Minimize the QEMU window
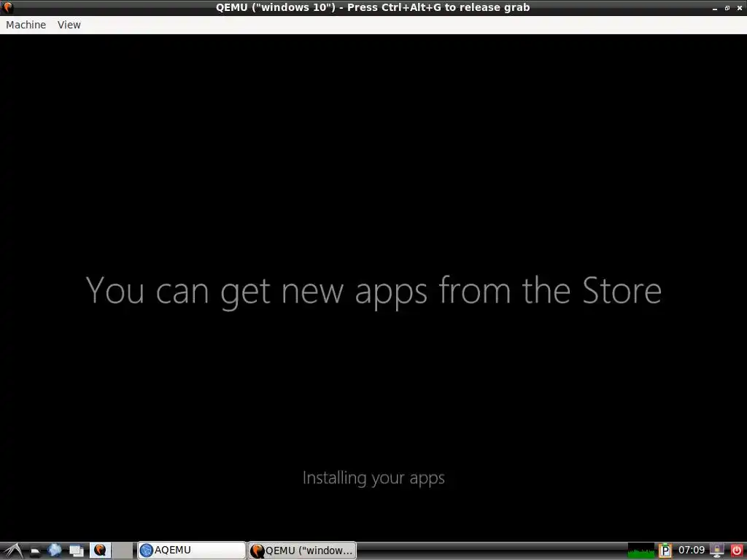The height and width of the screenshot is (560, 747). coord(715,8)
